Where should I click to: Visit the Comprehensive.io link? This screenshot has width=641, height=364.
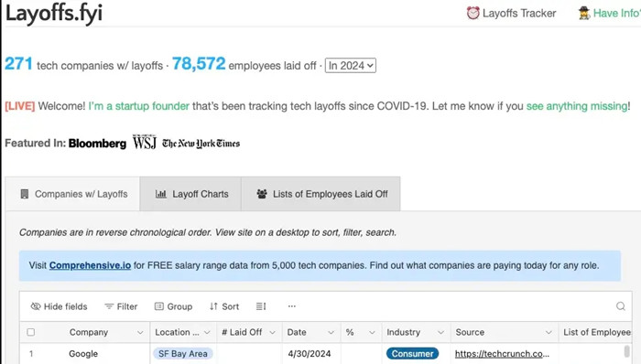point(90,265)
